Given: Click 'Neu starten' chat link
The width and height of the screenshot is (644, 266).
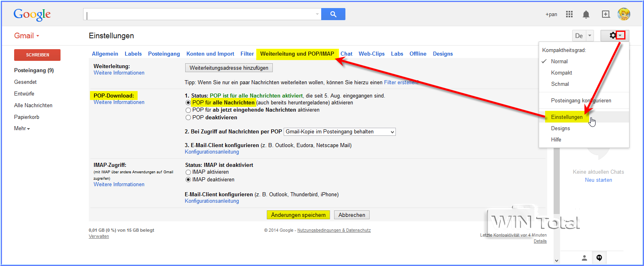Looking at the screenshot, I should point(598,180).
